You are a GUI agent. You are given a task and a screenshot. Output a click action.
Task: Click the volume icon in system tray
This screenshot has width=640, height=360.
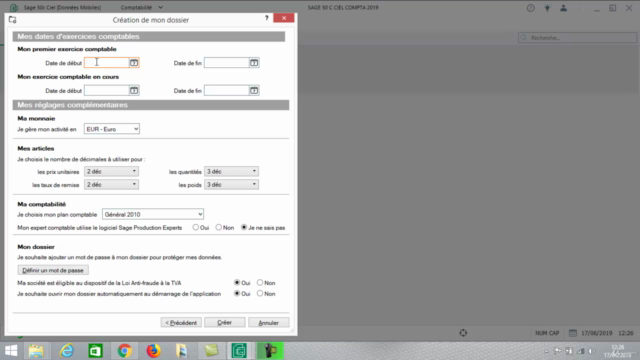click(591, 351)
